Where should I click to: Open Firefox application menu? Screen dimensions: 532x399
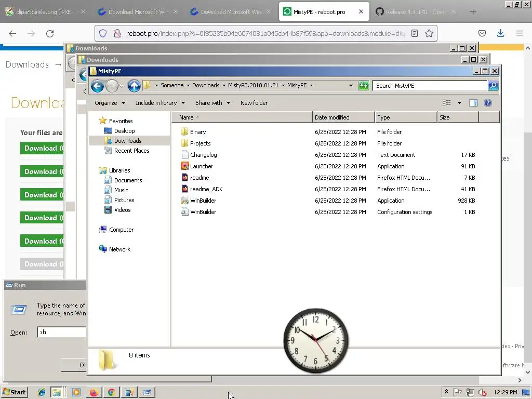point(519,33)
